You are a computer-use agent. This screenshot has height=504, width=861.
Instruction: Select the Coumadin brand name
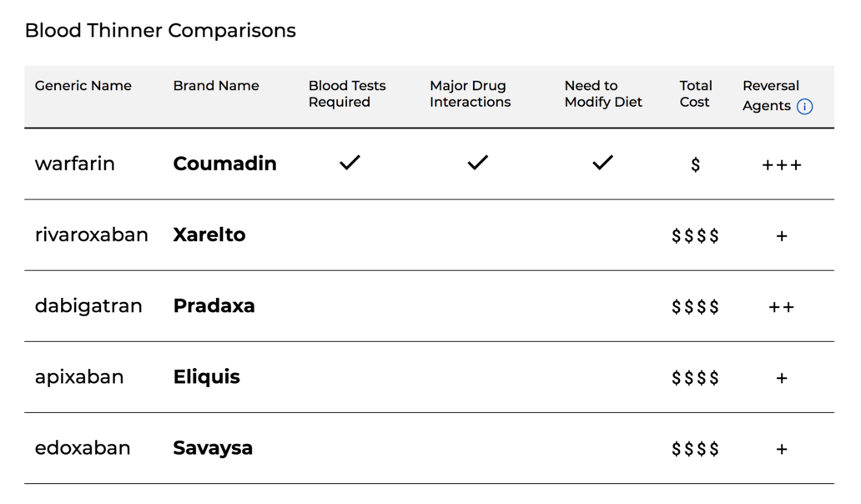(224, 164)
